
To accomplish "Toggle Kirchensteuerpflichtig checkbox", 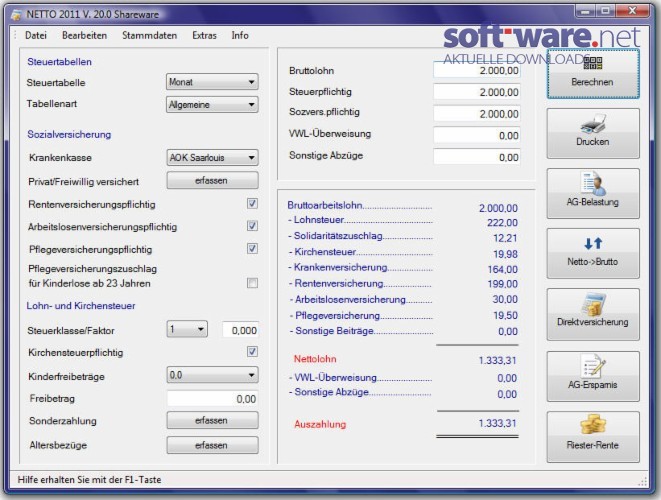I will click(x=252, y=352).
